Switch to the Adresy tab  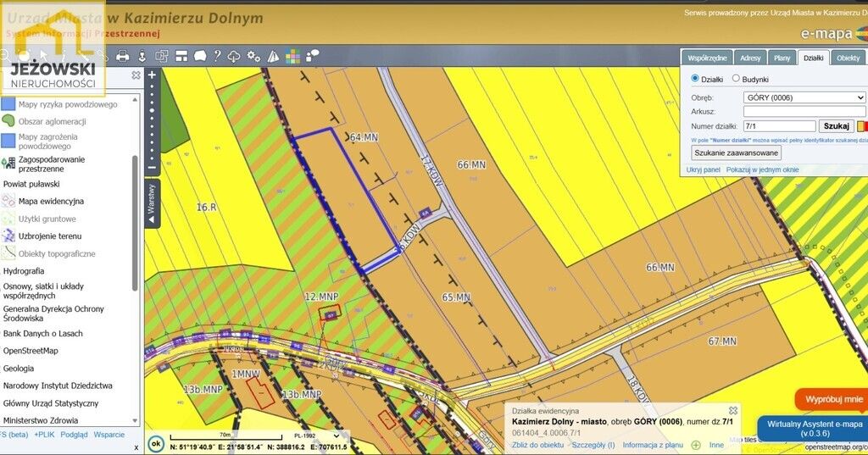[750, 58]
